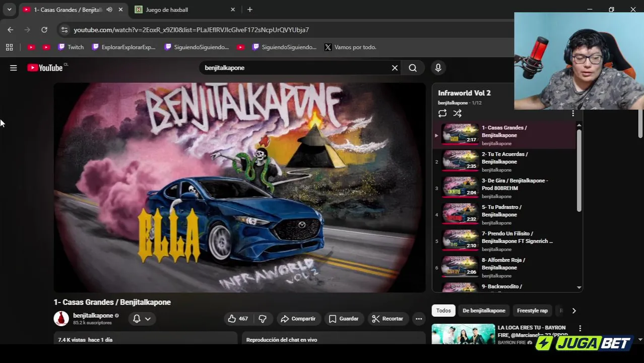644x363 pixels.
Task: Play 5- Tu Padrastro playlist item
Action: coord(504,215)
